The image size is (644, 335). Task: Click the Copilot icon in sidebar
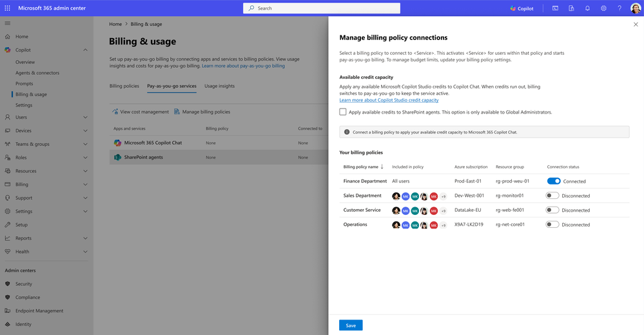pyautogui.click(x=7, y=50)
